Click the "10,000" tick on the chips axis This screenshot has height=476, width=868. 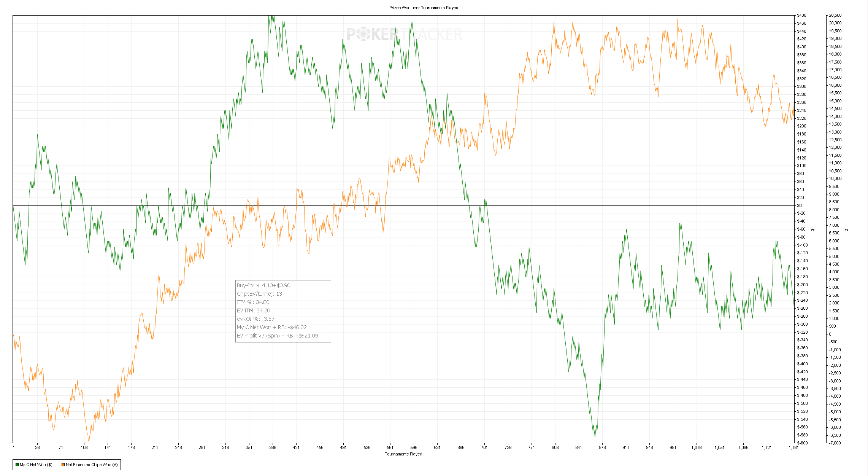coord(835,178)
